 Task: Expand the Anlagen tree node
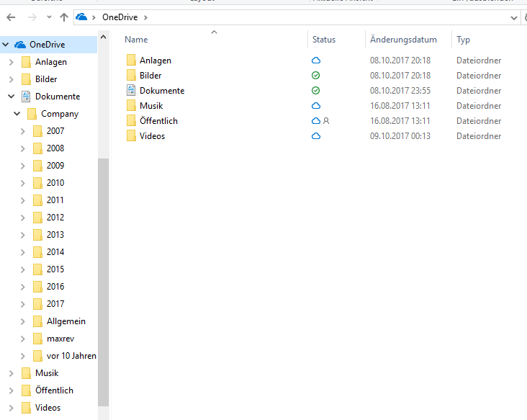(x=11, y=62)
